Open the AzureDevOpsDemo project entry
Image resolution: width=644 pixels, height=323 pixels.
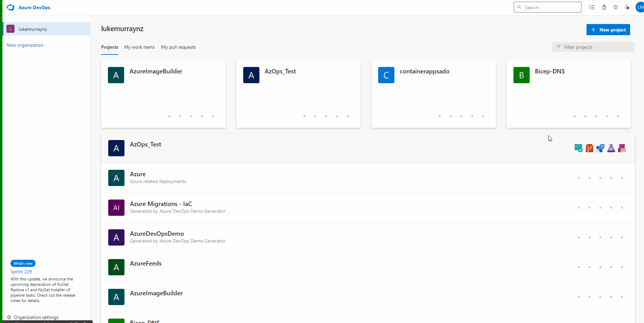157,234
